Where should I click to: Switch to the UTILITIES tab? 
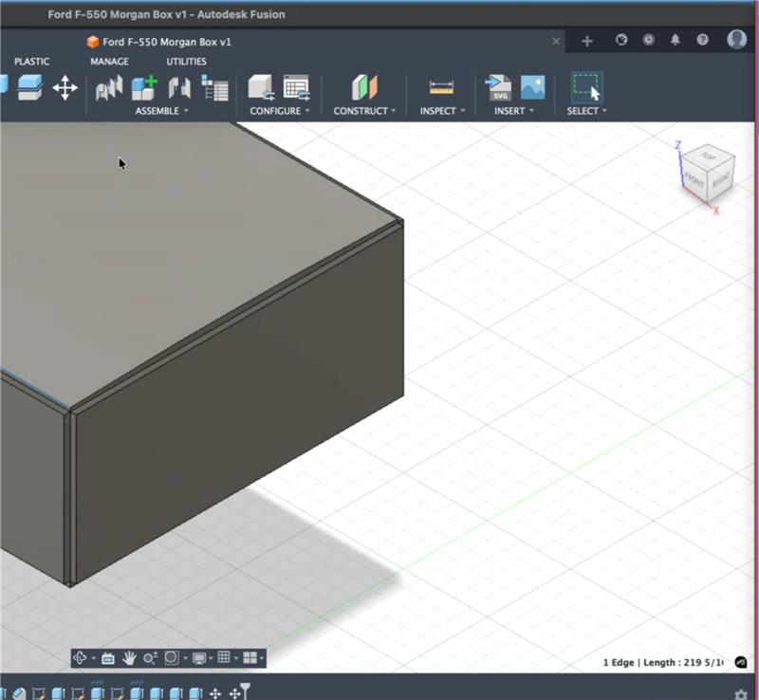(186, 62)
